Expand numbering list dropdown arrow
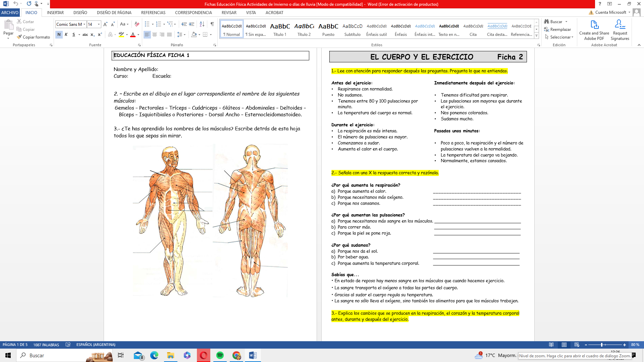The width and height of the screenshot is (644, 362). [164, 24]
